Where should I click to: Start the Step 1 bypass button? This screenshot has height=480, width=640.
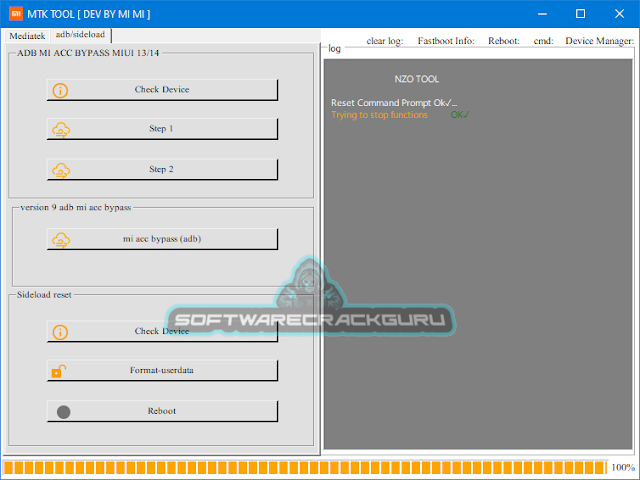[162, 129]
